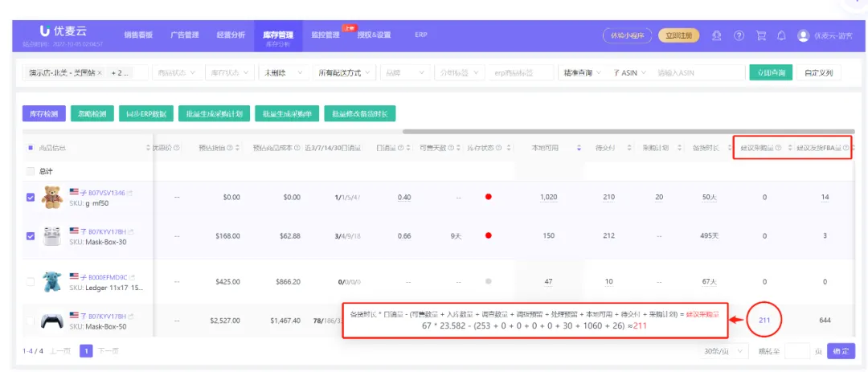This screenshot has width=868, height=372.
Task: Uncheck the B07VSV1346 teddy bear row
Action: click(x=31, y=197)
